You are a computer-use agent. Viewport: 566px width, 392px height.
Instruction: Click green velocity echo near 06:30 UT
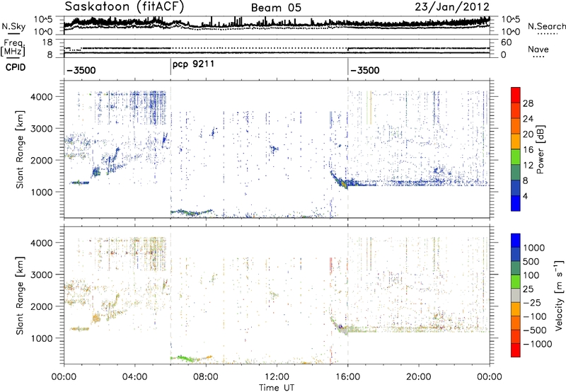[184, 359]
